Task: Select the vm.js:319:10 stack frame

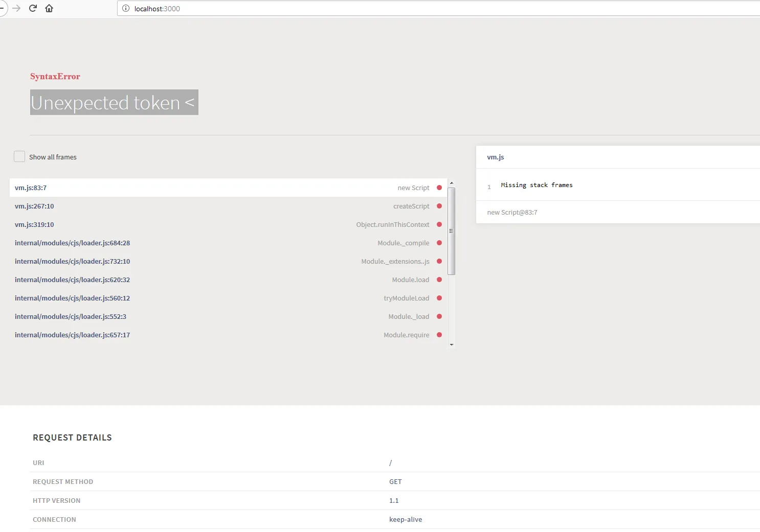Action: point(228,224)
